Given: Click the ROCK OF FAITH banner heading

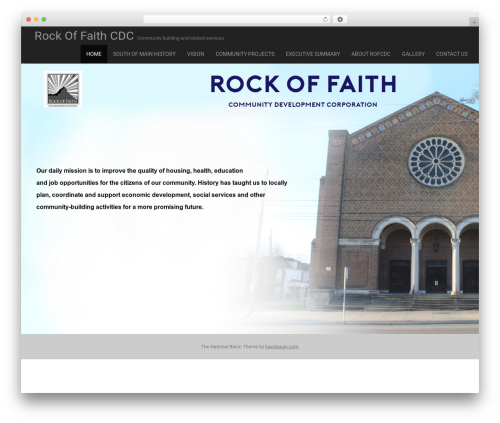Looking at the screenshot, I should click(303, 84).
